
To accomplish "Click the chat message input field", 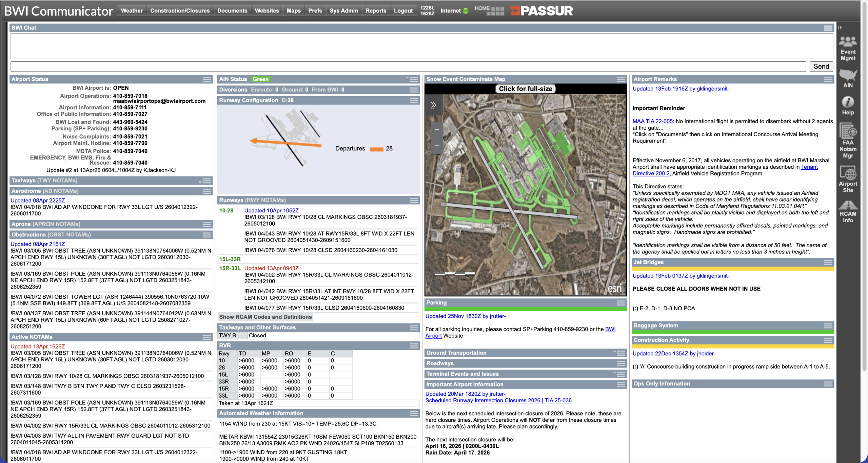I will (x=408, y=66).
